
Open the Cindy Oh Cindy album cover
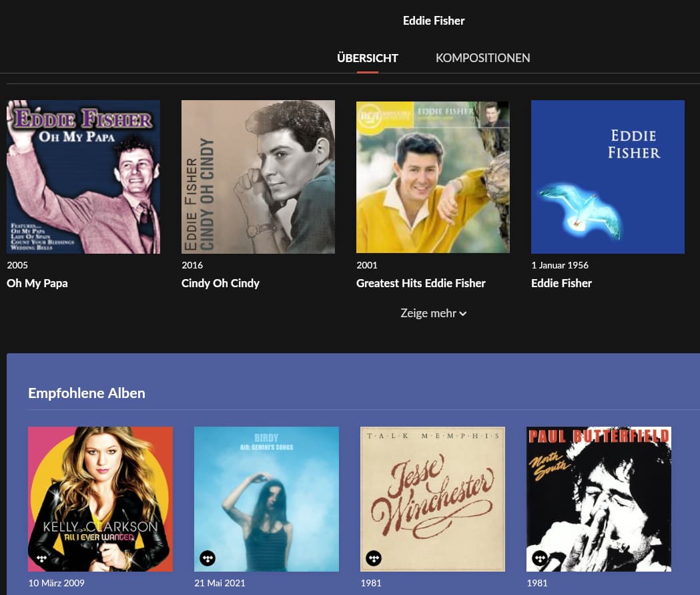tap(258, 177)
